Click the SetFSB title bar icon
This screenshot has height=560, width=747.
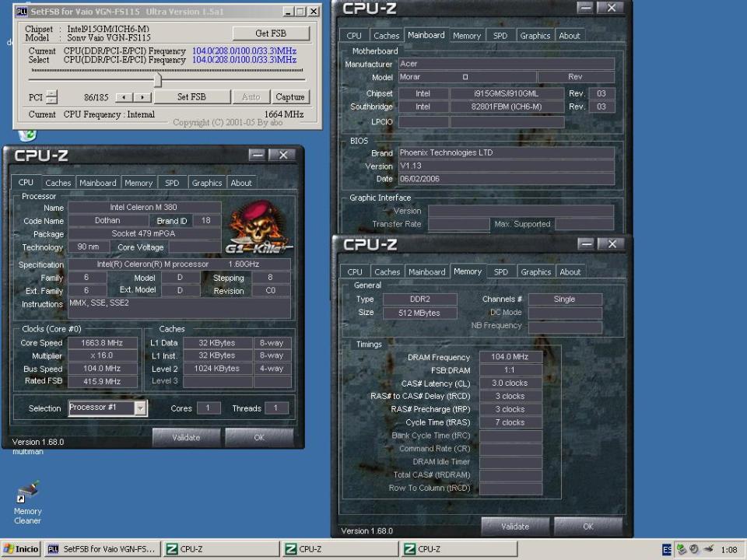point(22,11)
